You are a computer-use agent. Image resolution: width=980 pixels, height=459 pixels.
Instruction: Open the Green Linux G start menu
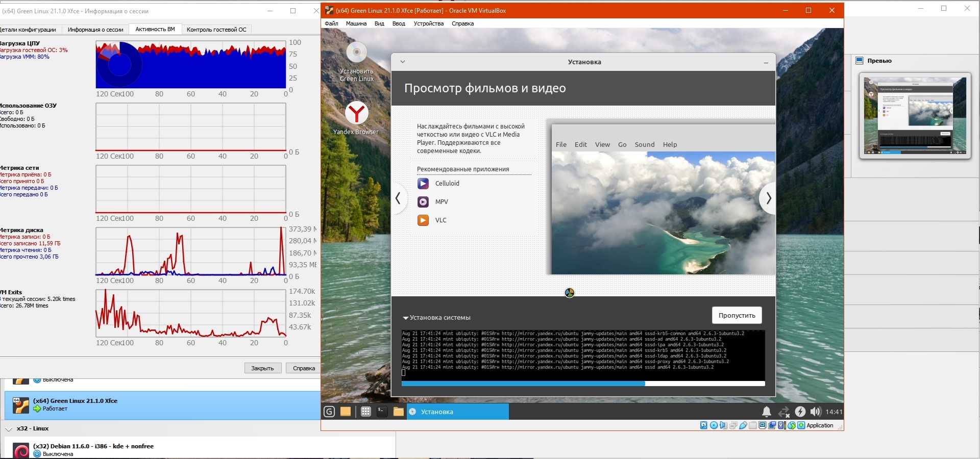[330, 412]
